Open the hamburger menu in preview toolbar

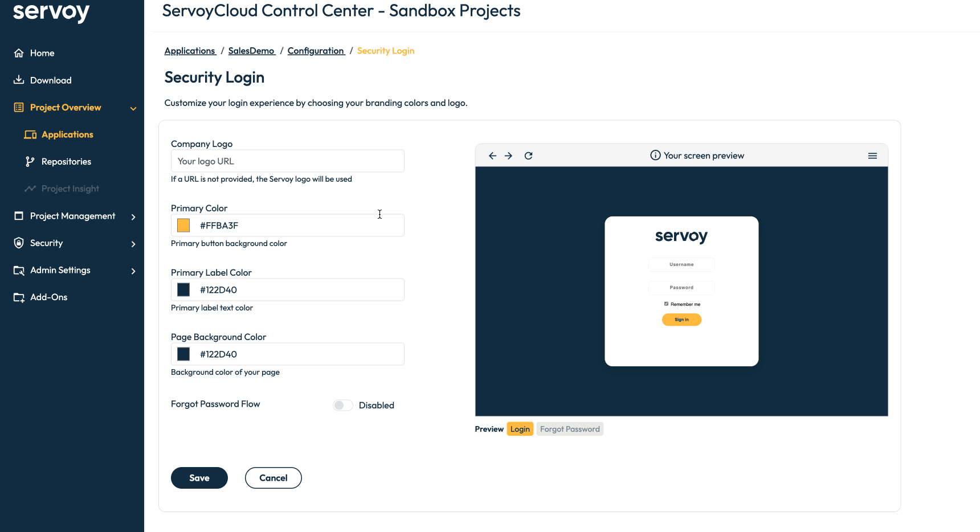[872, 155]
